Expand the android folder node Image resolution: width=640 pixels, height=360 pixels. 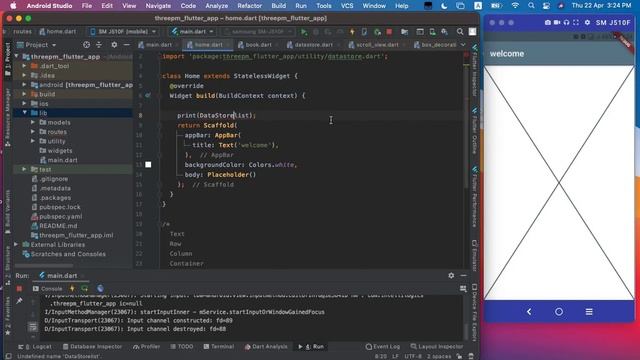(24, 85)
